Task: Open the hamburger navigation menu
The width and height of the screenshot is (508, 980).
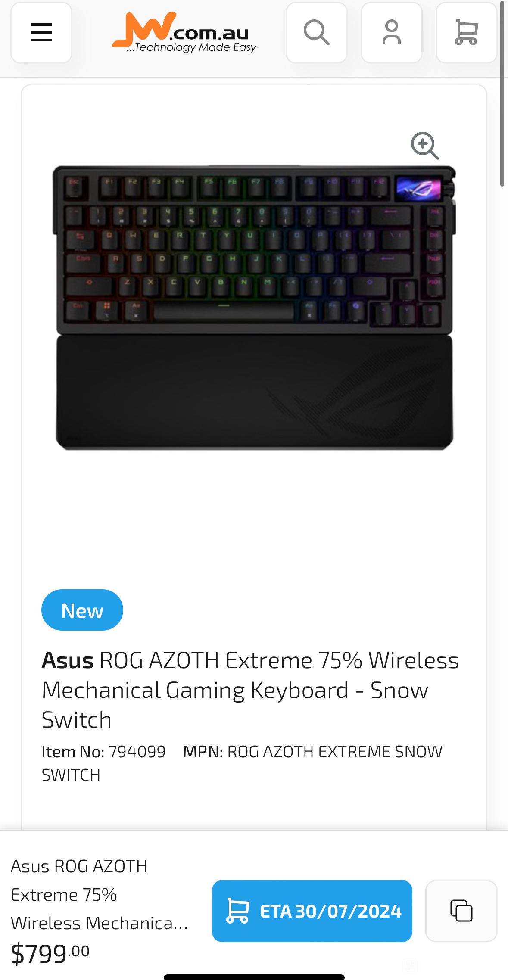Action: 41,33
